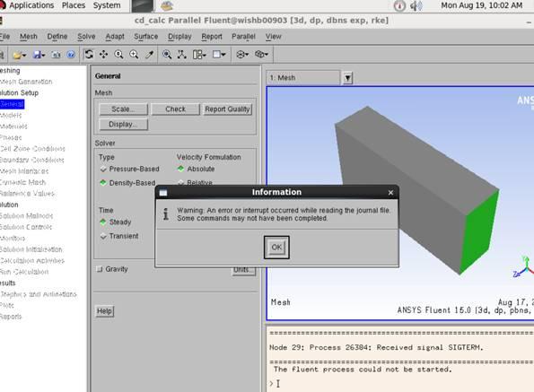534x392 pixels.
Task: Enable the Gravity checkbox
Action: [x=112, y=269]
